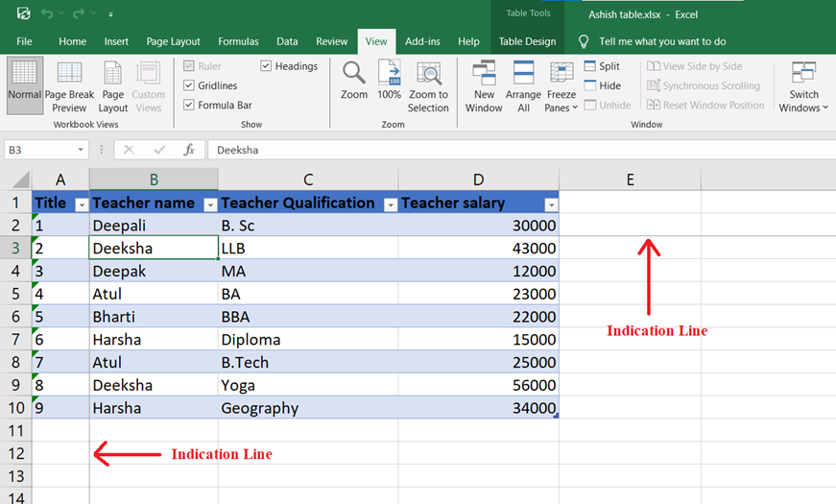Click the Hide window button
This screenshot has height=504, width=836.
point(601,85)
